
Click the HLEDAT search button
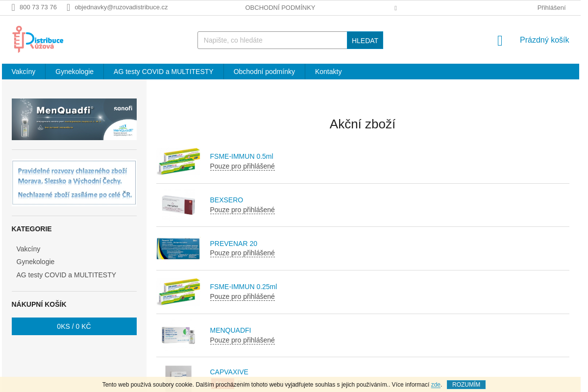(x=365, y=40)
